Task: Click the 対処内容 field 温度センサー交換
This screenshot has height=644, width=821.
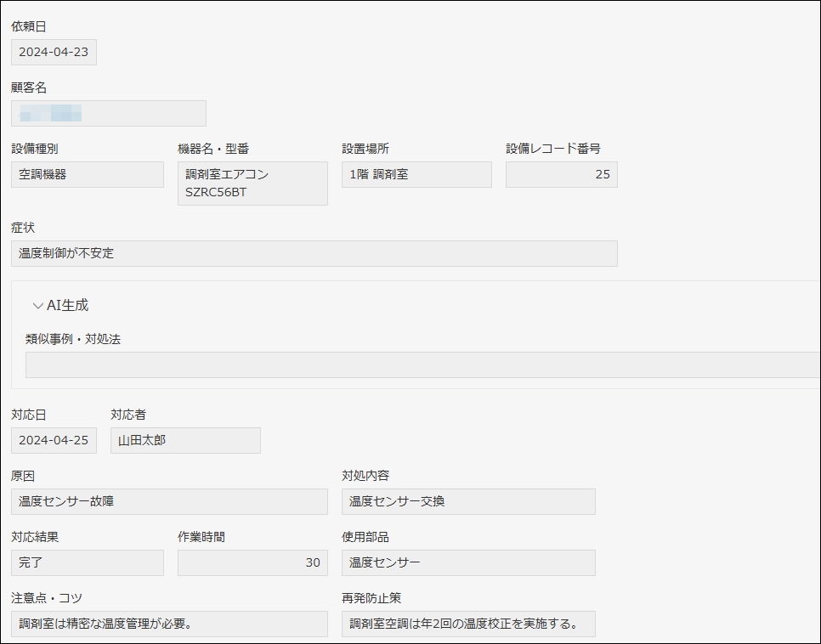Action: [468, 501]
